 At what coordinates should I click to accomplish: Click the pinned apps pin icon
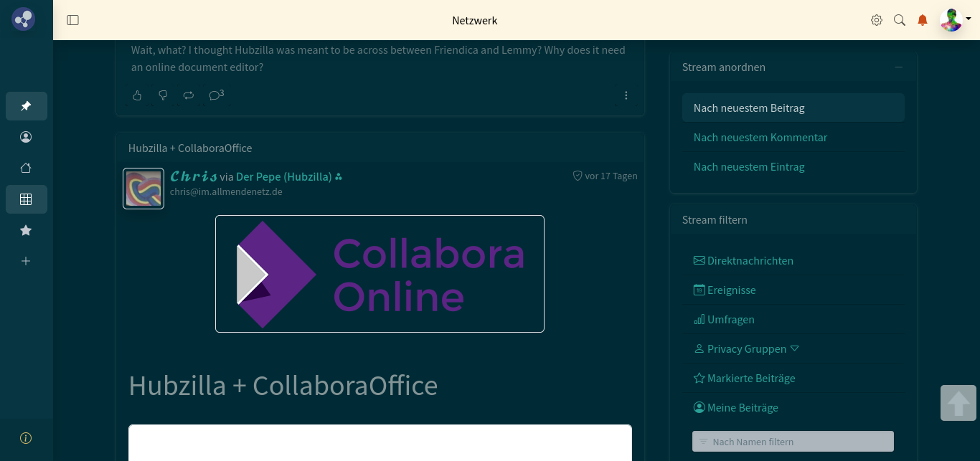tap(26, 106)
